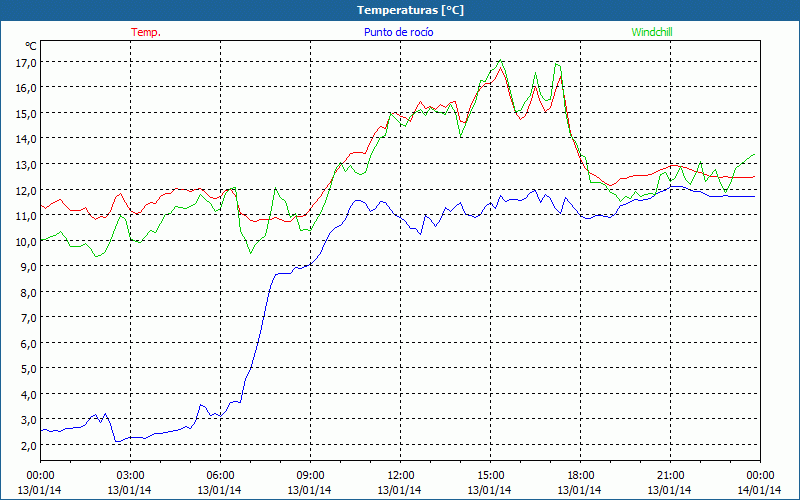Click the 7,0 y-axis value
The width and height of the screenshot is (800, 500).
(28, 318)
